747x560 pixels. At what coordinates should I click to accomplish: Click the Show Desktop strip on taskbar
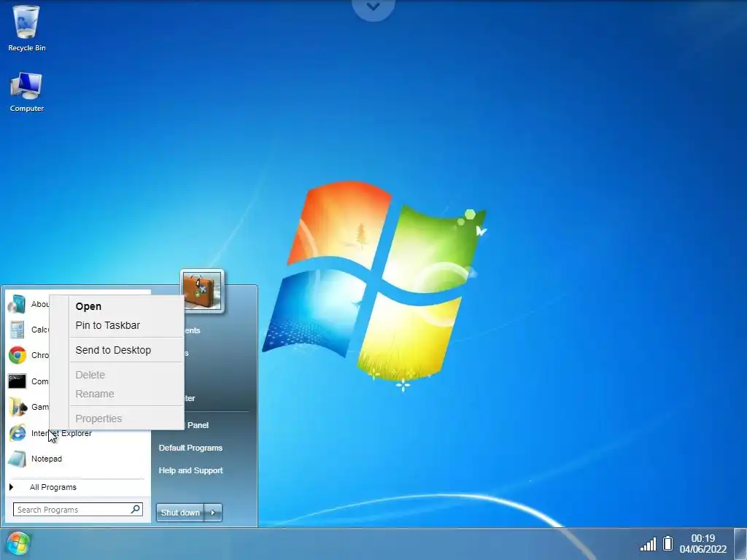tap(740, 544)
